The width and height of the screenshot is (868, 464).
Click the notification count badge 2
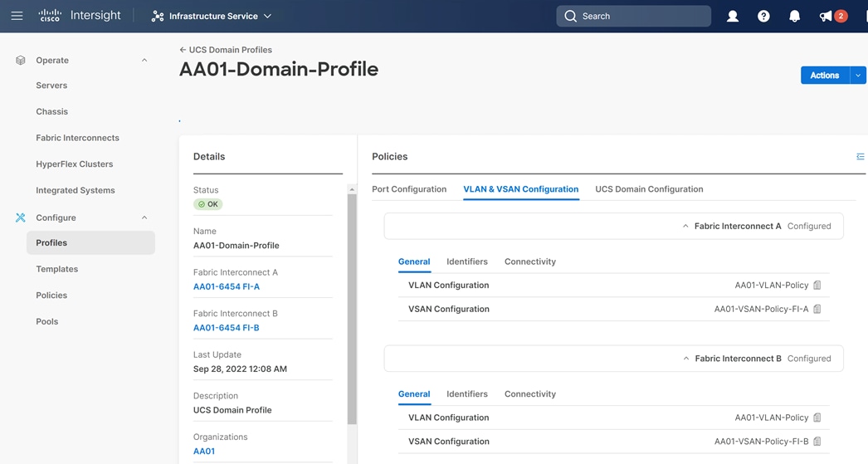tap(841, 16)
